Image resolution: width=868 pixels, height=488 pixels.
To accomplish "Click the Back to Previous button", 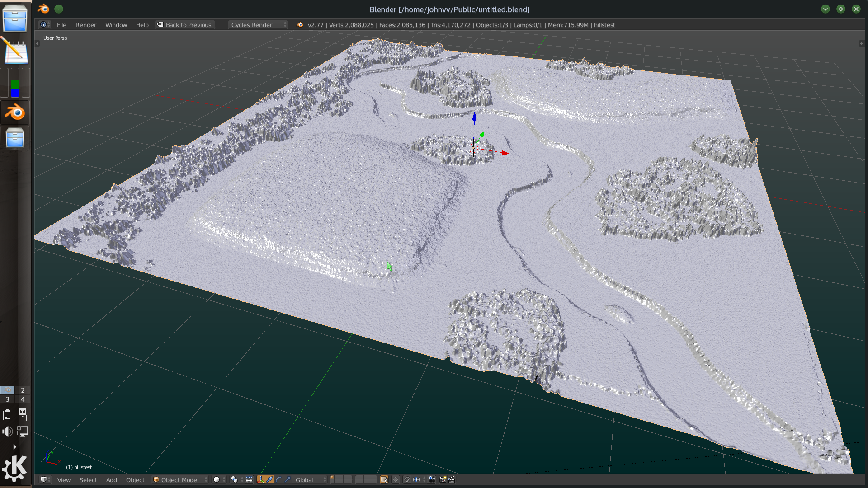I will point(184,25).
